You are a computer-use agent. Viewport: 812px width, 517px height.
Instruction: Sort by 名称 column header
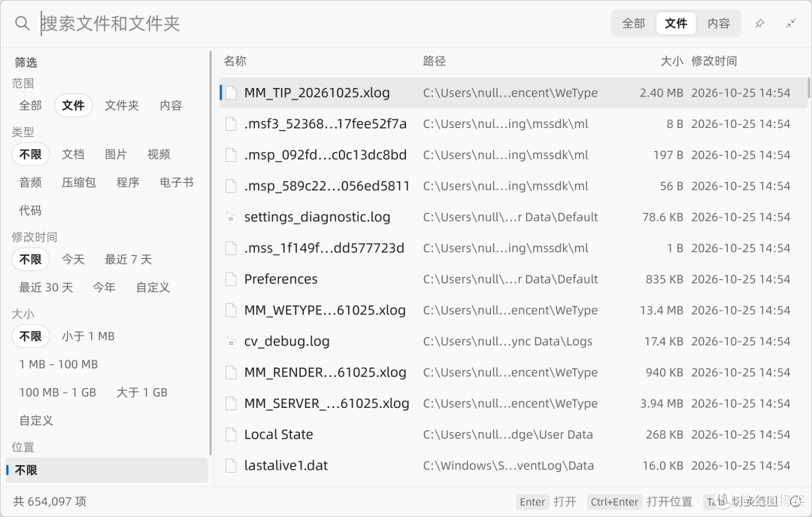235,61
